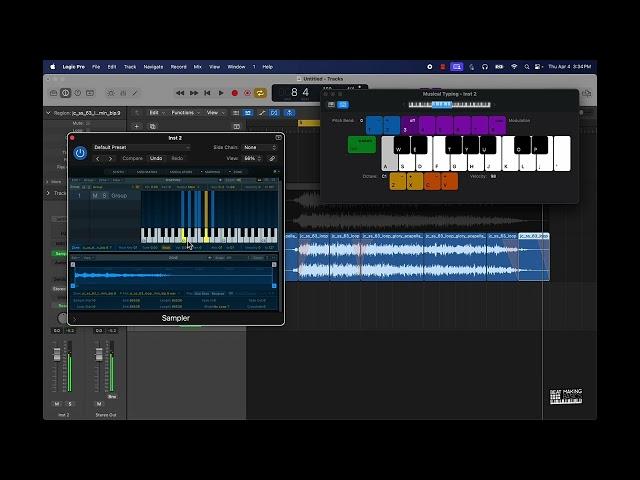Open the File menu
Screen dimensions: 640x480
96,67
